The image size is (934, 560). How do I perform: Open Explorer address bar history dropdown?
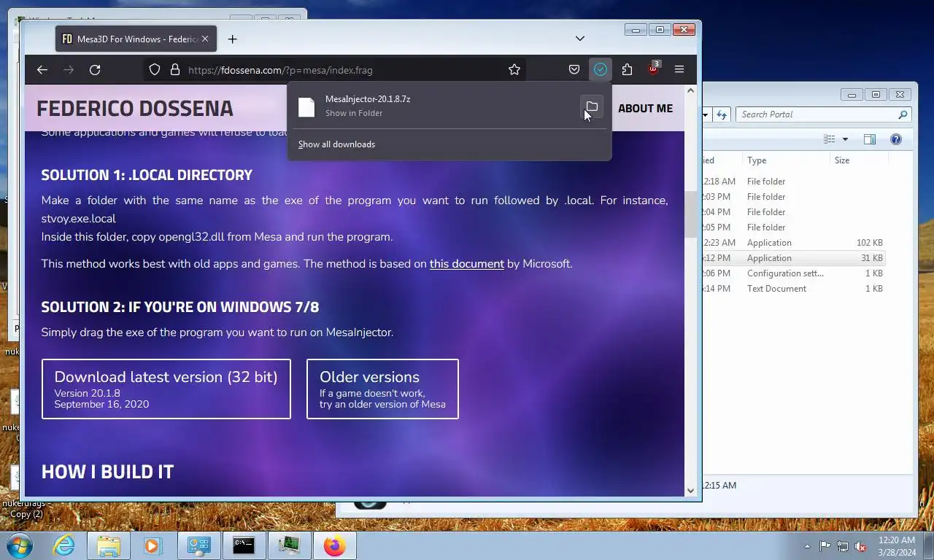[x=706, y=114]
